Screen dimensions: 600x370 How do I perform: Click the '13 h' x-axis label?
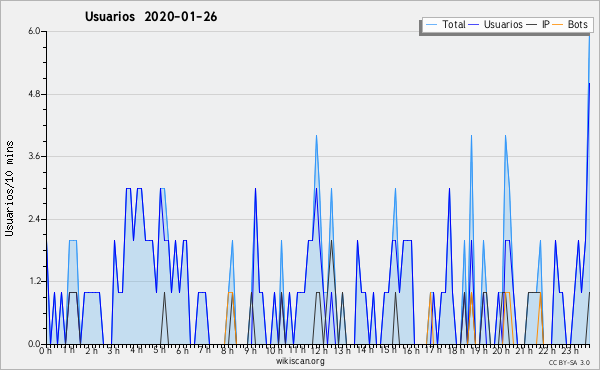[x=342, y=351]
